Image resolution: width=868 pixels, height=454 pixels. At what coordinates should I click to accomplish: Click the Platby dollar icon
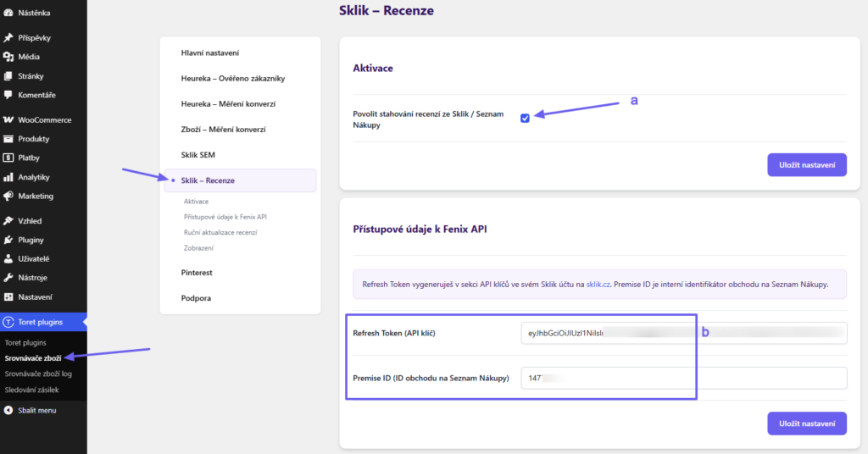click(8, 158)
